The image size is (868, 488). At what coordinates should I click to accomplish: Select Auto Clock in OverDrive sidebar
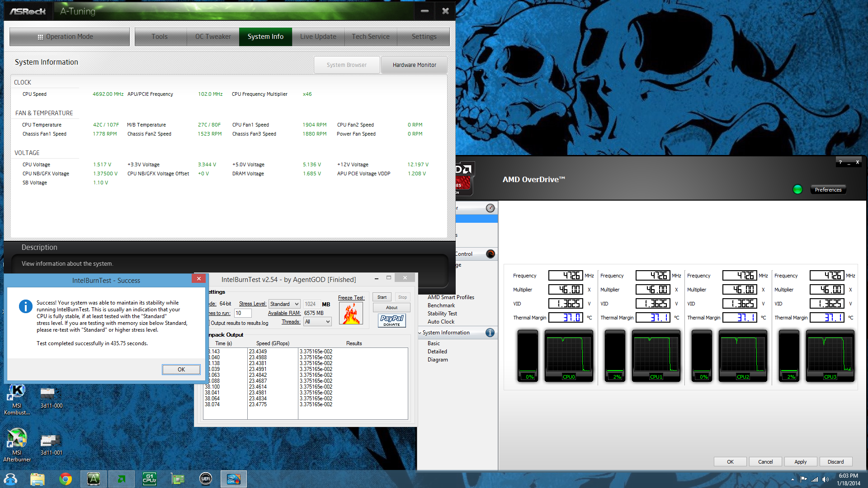click(x=441, y=322)
